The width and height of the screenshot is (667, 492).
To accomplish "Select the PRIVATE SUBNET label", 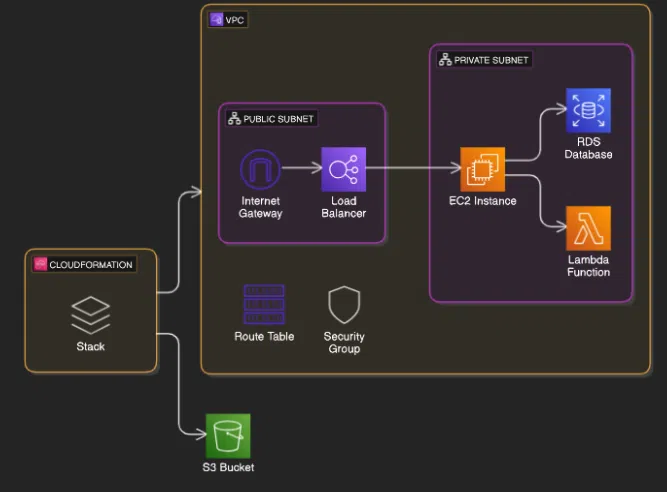I will (491, 60).
